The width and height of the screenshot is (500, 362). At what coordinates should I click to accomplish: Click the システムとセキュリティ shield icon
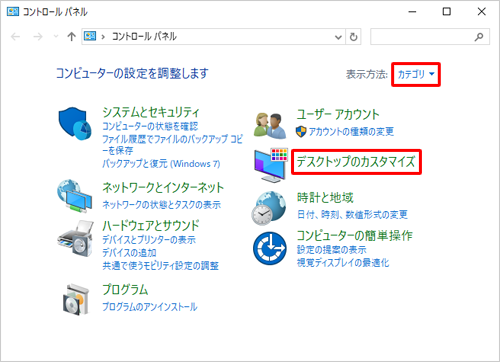tap(75, 124)
